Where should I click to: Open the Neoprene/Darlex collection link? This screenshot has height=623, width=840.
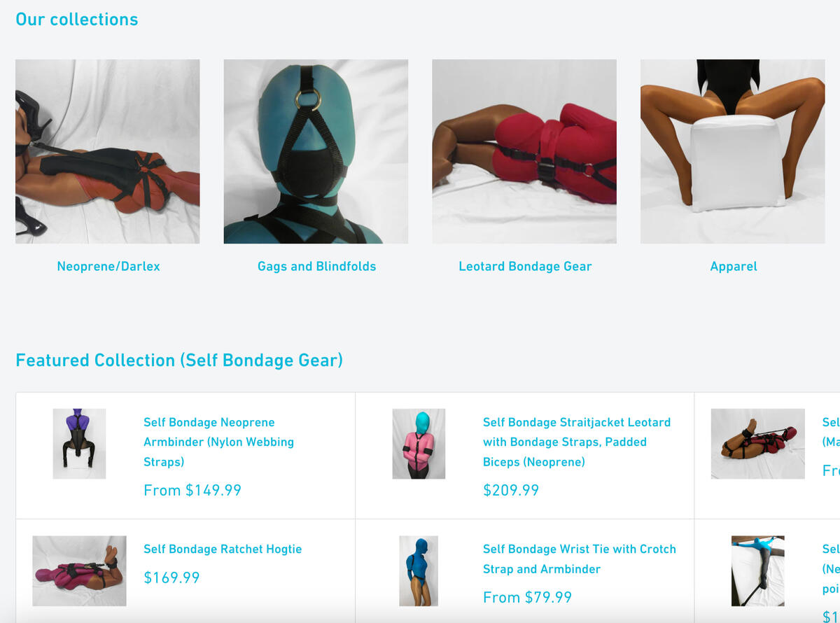pyautogui.click(x=108, y=266)
